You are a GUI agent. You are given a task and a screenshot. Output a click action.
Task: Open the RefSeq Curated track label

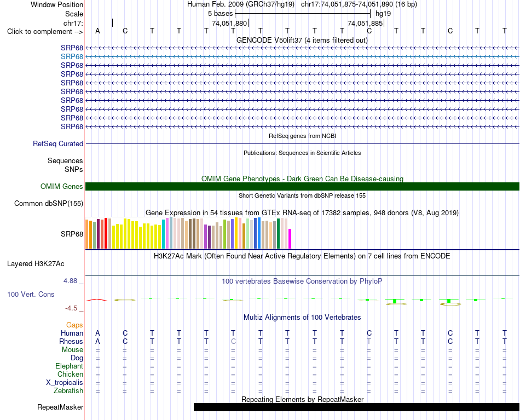[x=57, y=143]
